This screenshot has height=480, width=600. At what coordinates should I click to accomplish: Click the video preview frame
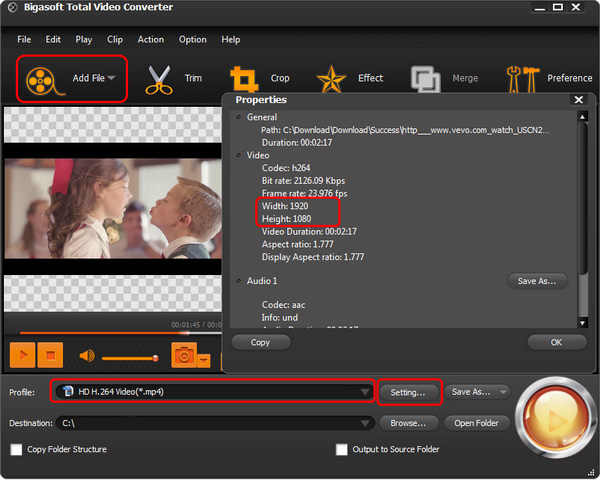pyautogui.click(x=113, y=209)
